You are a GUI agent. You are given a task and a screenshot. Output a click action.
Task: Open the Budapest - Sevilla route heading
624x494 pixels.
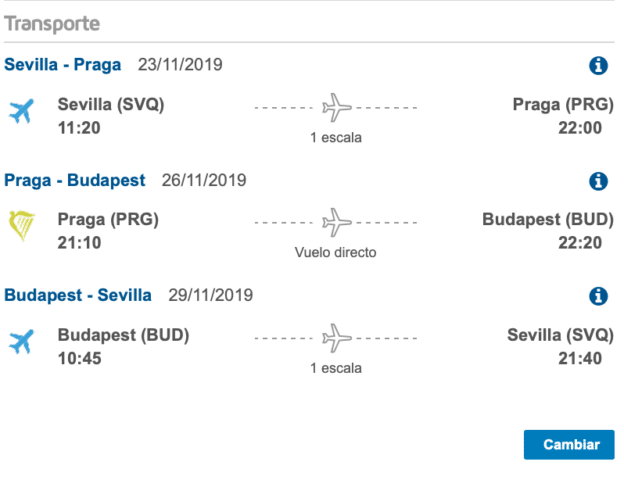coord(78,295)
